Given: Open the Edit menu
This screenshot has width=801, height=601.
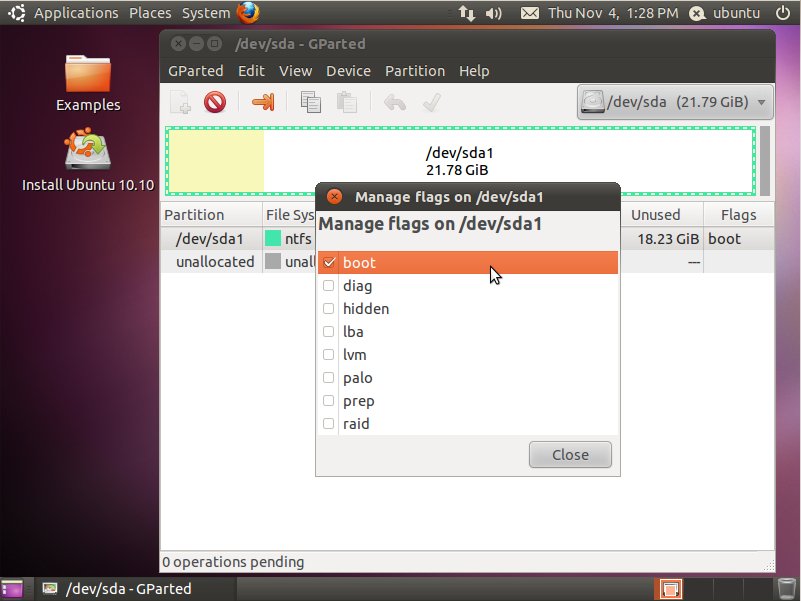Looking at the screenshot, I should coord(251,71).
